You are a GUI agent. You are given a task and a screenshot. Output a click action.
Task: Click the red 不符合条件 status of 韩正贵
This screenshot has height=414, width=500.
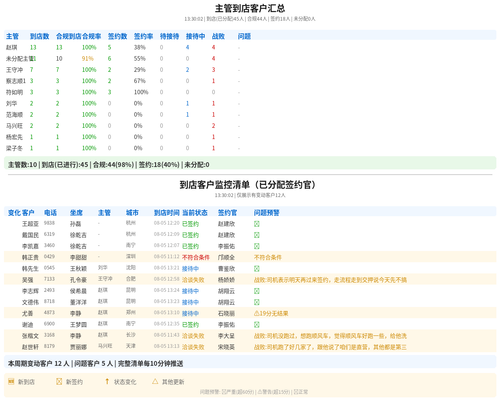pyautogui.click(x=196, y=257)
